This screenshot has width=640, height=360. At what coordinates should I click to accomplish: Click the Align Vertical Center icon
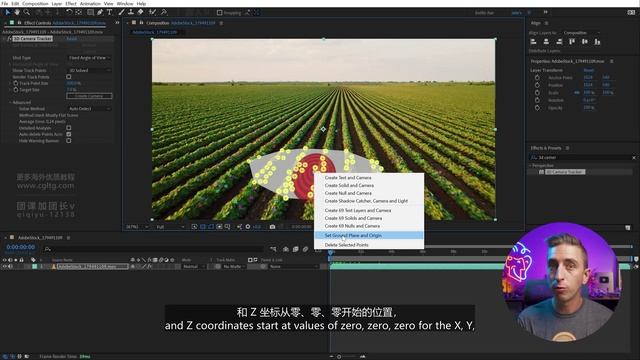(585, 42)
